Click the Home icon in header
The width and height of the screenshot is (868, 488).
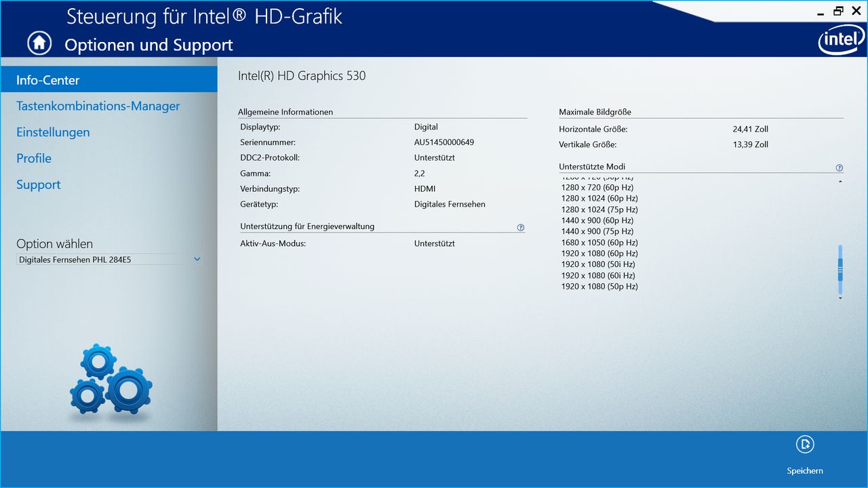39,43
